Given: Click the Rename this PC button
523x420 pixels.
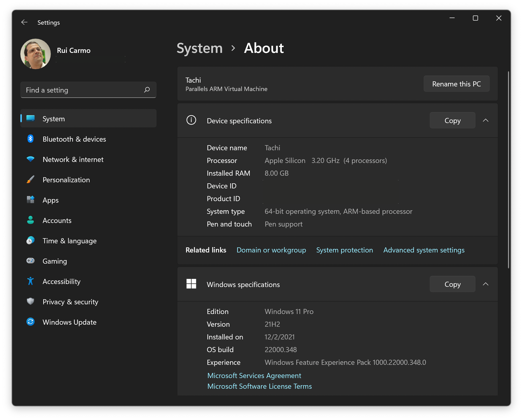Looking at the screenshot, I should coord(456,84).
